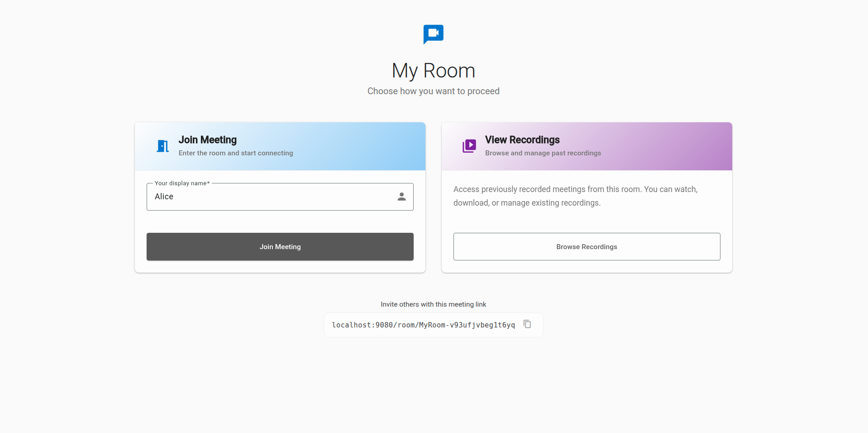Click the person icon in name field
The width and height of the screenshot is (868, 433).
[x=401, y=197]
